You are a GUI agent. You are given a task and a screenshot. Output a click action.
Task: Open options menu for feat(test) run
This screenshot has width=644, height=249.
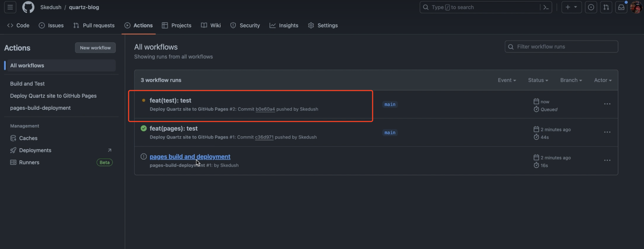[x=607, y=104]
